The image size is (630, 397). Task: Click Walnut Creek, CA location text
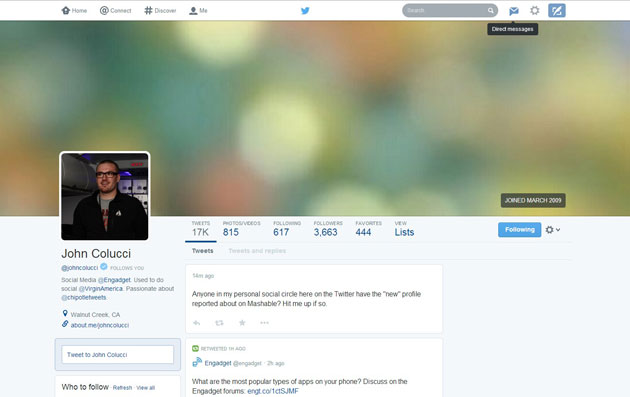95,314
